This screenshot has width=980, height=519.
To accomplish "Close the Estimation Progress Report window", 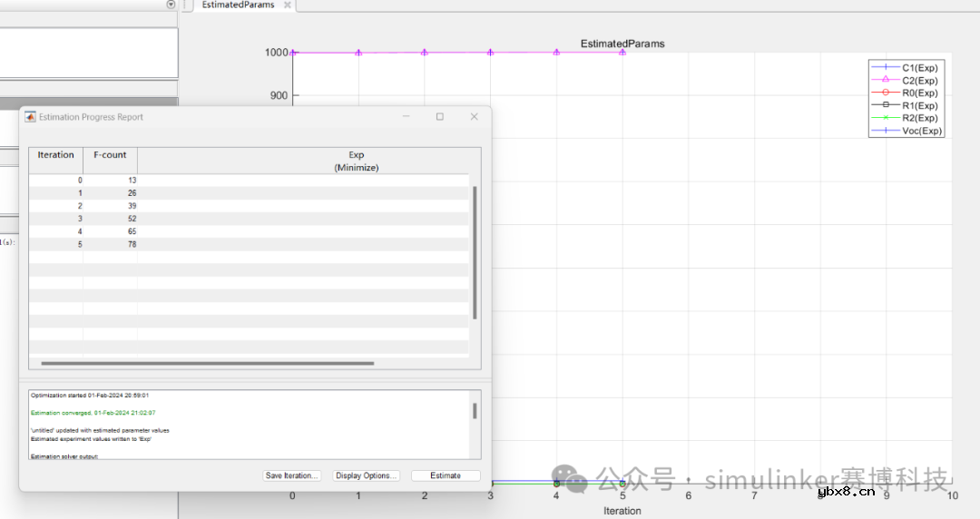I will [474, 116].
